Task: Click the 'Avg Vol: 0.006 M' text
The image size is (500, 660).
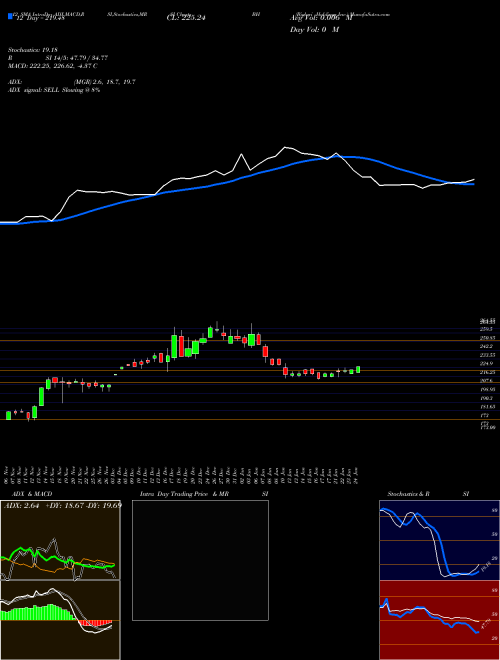Action: coord(321,18)
